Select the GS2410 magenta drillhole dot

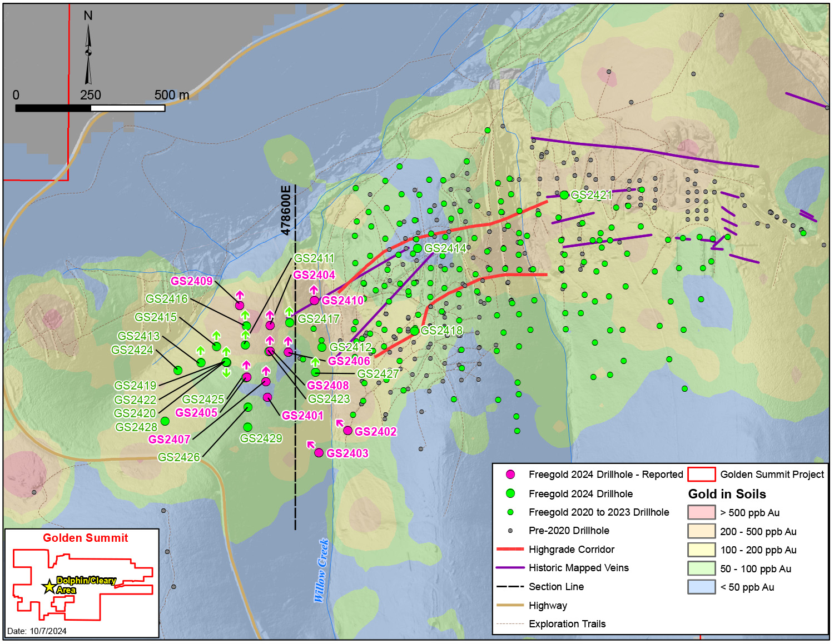314,301
